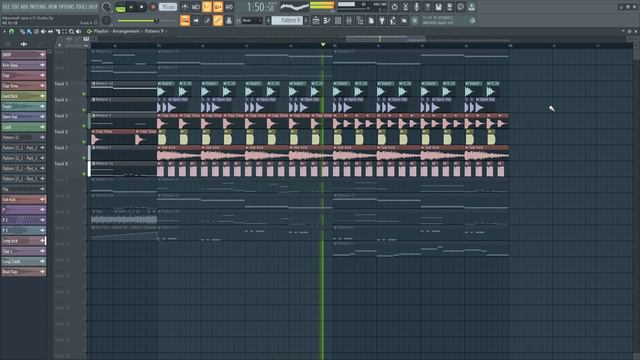640x360 pixels.
Task: Click the playlist magnet snap icon
Action: (x=11, y=31)
